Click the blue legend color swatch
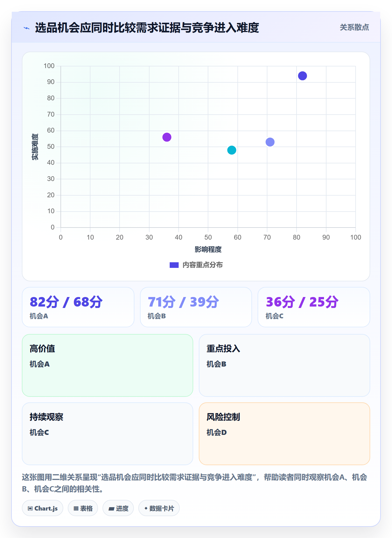 (x=174, y=265)
